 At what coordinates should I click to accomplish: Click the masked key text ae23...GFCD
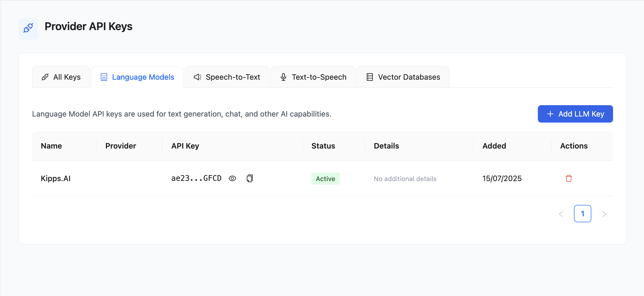(x=196, y=178)
